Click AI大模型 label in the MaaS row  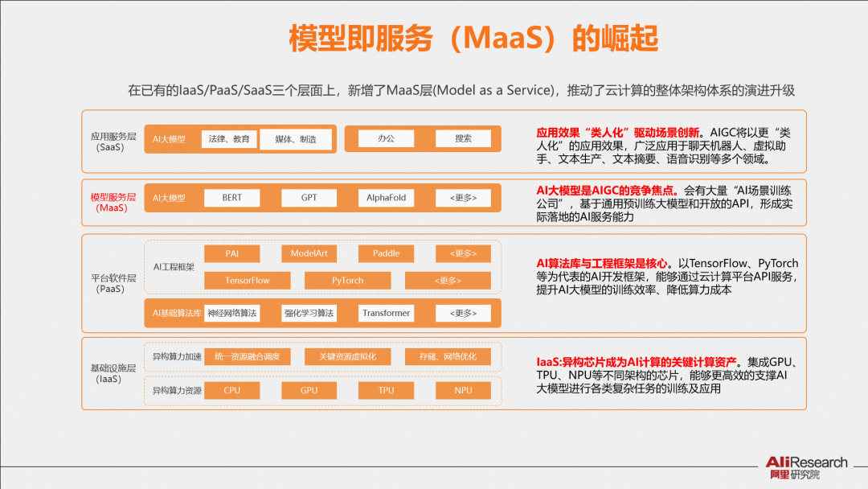tap(169, 198)
